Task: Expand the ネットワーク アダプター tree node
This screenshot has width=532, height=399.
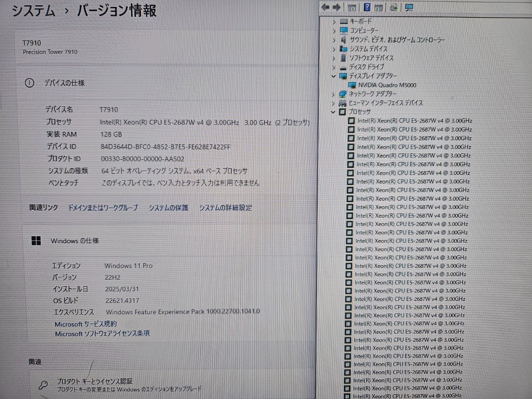Action: click(x=333, y=94)
